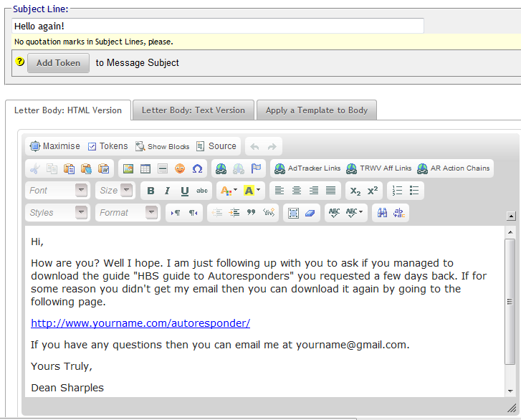This screenshot has height=420, width=521.
Task: Insert special character (omega) icon
Action: 197,168
